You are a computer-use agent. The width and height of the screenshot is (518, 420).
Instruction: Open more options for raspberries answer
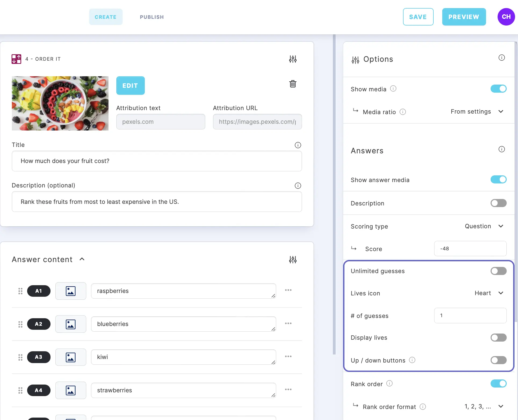click(x=288, y=290)
